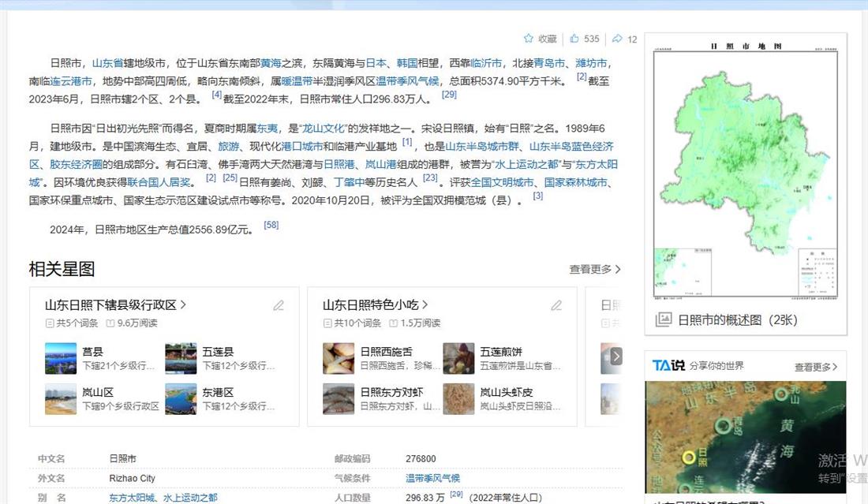Screen dimensions: 868x504
Task: Select the foreign name Rizhao City
Action: pos(132,478)
